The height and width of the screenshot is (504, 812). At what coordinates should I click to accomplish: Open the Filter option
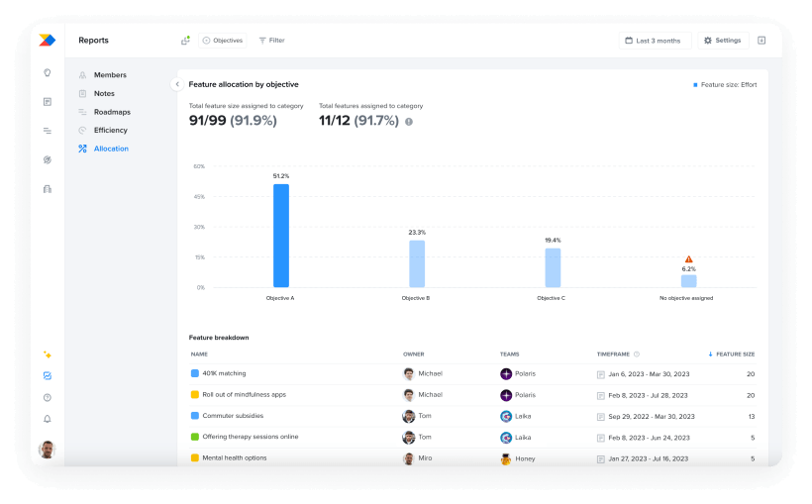coord(272,40)
